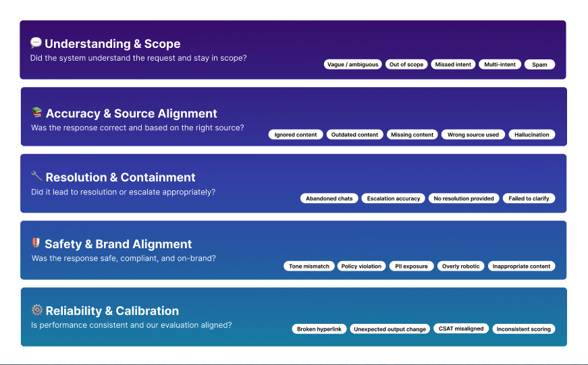Image resolution: width=588 pixels, height=365 pixels.
Task: Click the Out of scope tag
Action: (406, 65)
